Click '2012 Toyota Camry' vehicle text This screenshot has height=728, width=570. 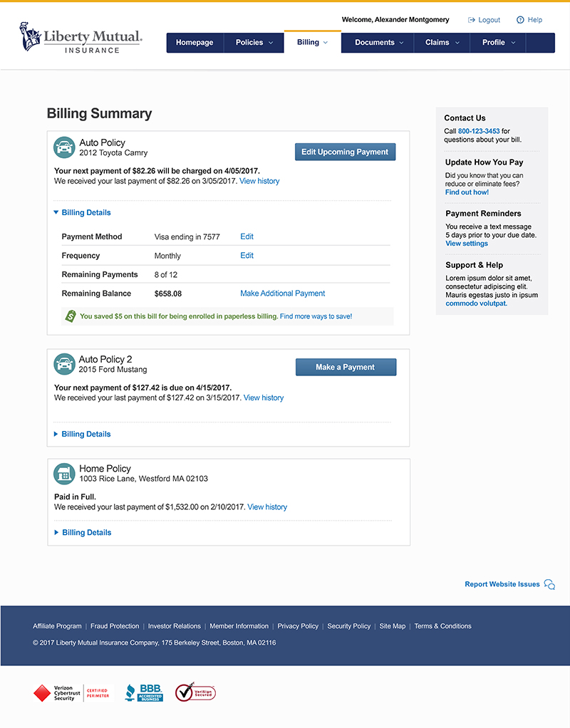113,152
